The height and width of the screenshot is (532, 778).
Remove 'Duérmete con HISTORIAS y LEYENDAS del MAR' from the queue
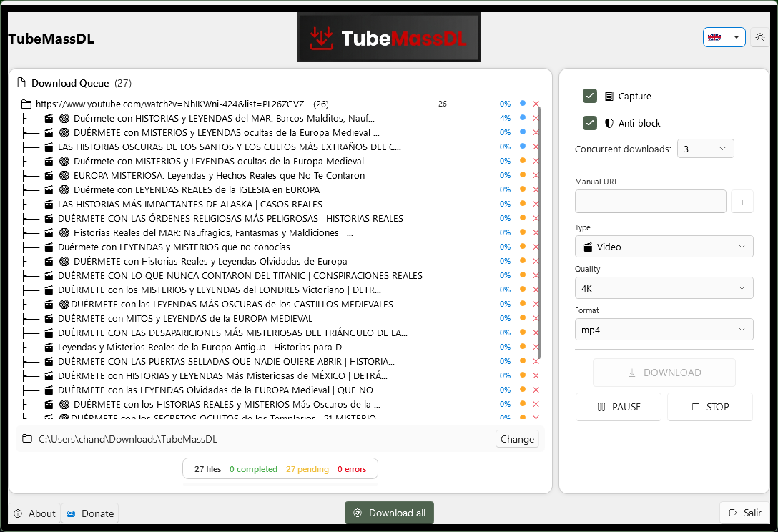536,118
